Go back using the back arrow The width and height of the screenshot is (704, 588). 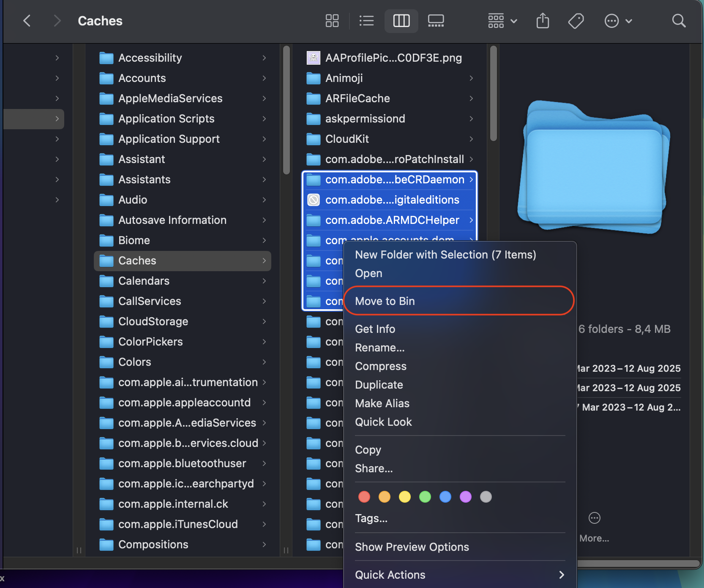pyautogui.click(x=27, y=21)
